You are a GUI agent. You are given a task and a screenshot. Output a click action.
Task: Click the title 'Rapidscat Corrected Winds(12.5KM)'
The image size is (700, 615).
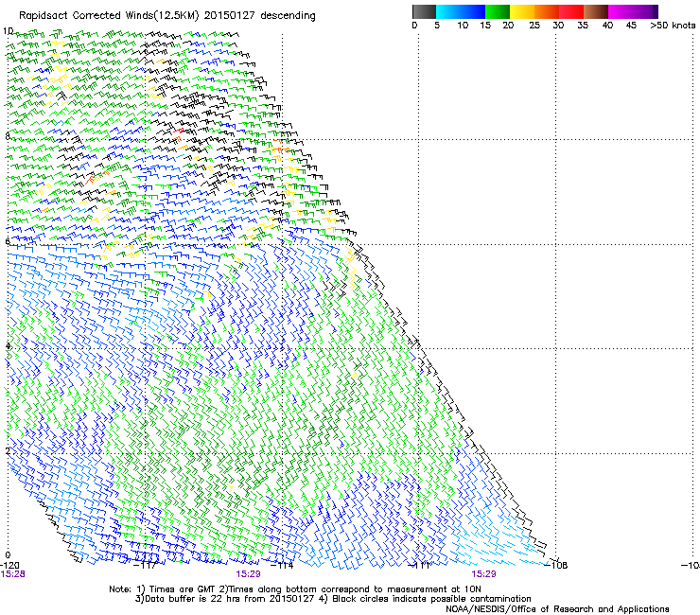tap(110, 16)
